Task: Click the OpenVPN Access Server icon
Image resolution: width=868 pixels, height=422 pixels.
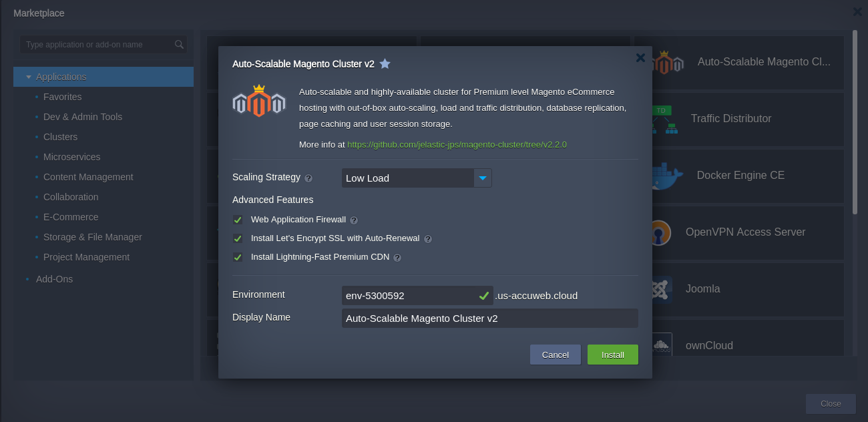Action: [660, 232]
